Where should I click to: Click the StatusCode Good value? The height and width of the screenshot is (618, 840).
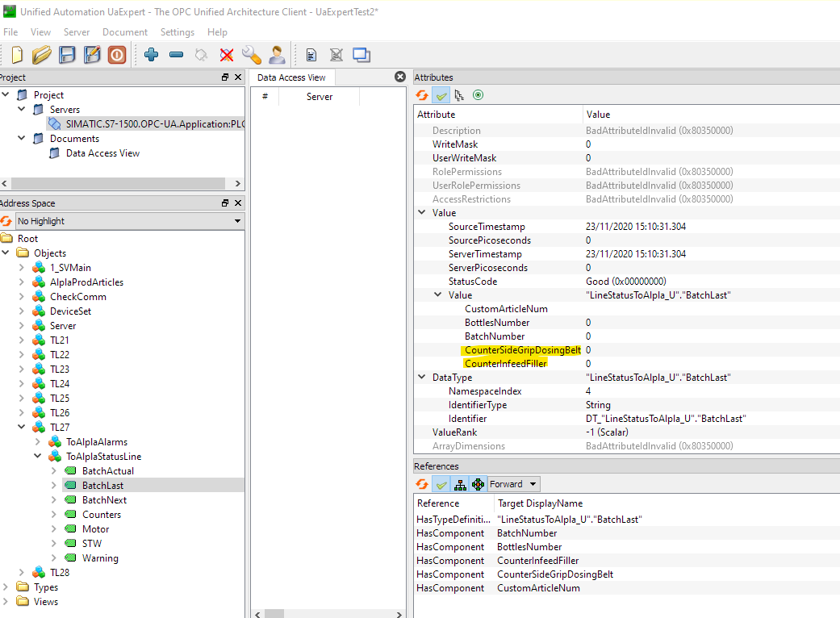pyautogui.click(x=625, y=281)
